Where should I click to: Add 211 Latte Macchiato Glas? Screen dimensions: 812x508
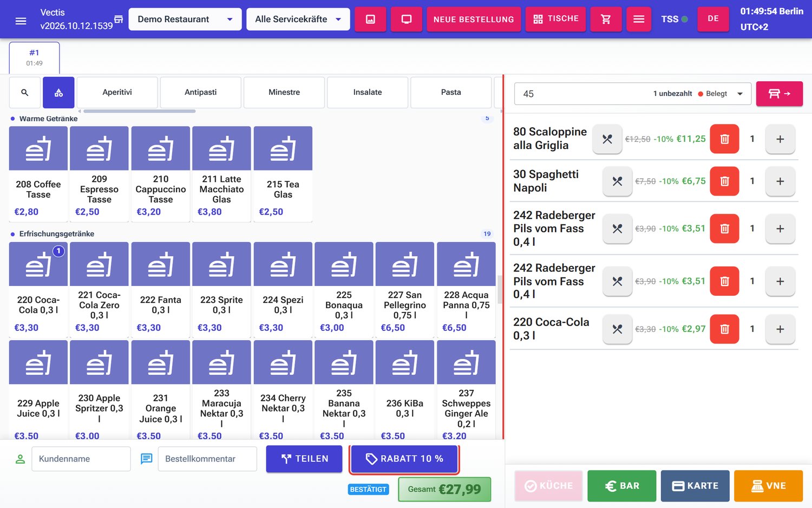coord(222,174)
